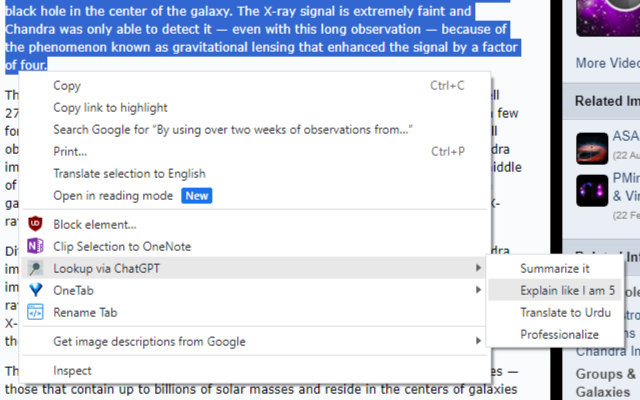Screen dimensions: 640x400
Task: Expand the Lookup via ChatGPT submenu arrow
Action: pyautogui.click(x=478, y=268)
